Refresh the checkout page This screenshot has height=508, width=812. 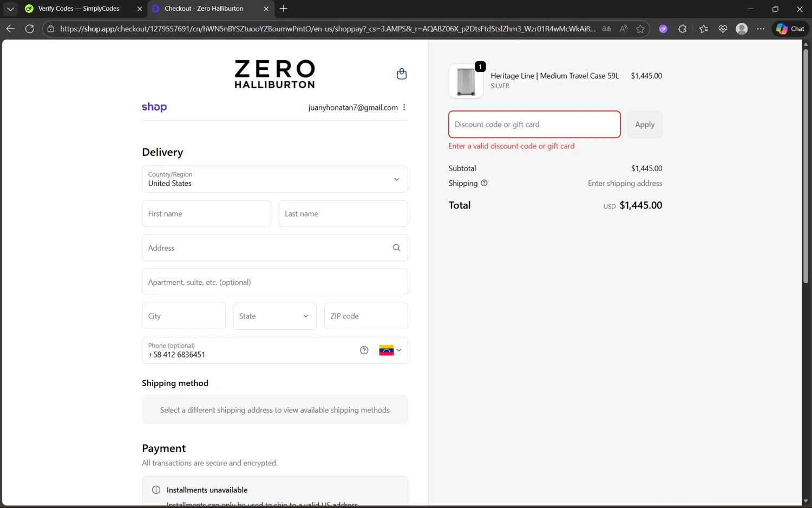pos(30,29)
